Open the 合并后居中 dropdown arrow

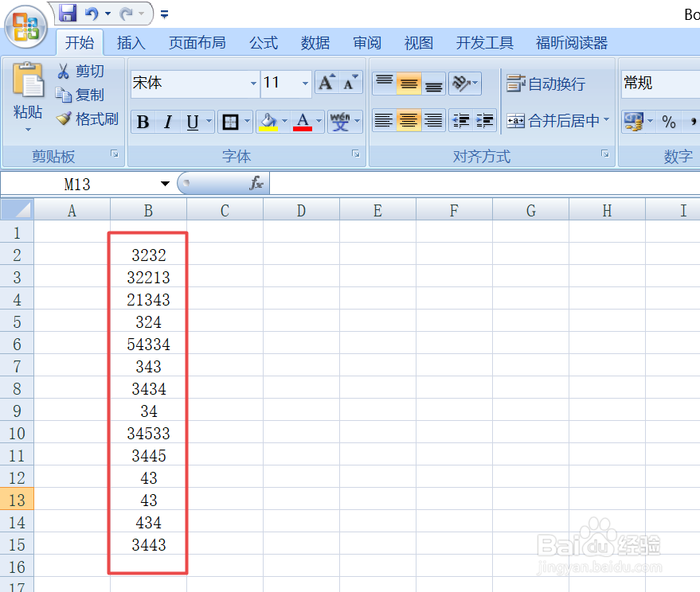point(606,119)
